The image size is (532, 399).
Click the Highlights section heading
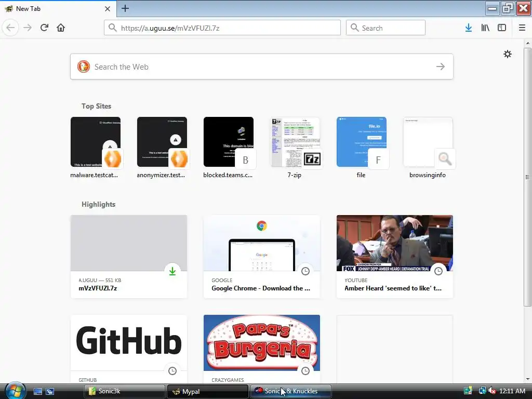pos(98,204)
